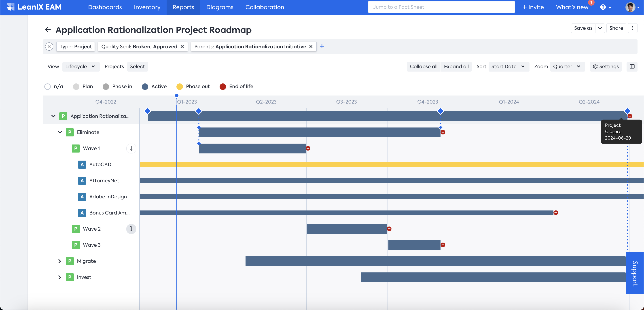The image size is (644, 310).
Task: Clear all filters with circled X
Action: pos(49,47)
